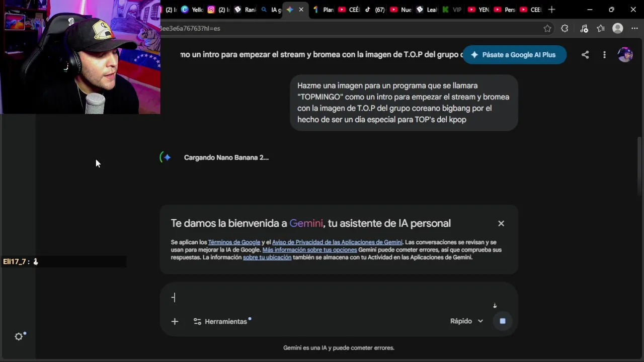The height and width of the screenshot is (362, 644).
Task: Open Aviso de Privacidad de las Aplicaciones de Gemini
Action: coord(337,242)
